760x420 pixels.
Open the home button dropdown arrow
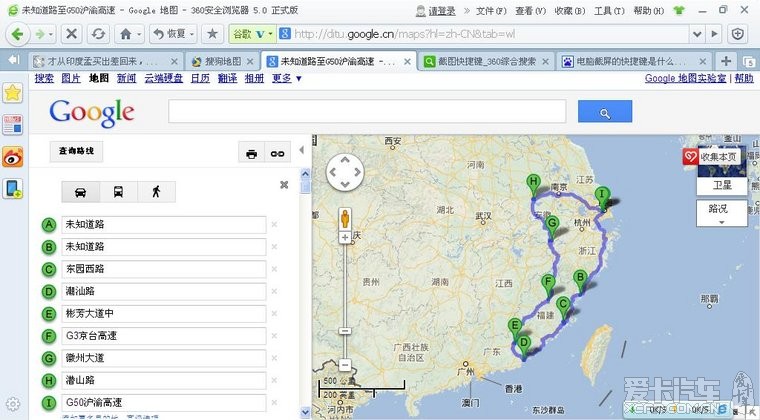coord(139,34)
